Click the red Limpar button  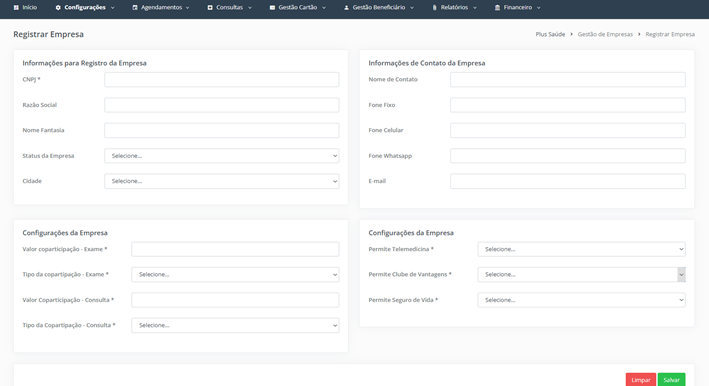641,380
